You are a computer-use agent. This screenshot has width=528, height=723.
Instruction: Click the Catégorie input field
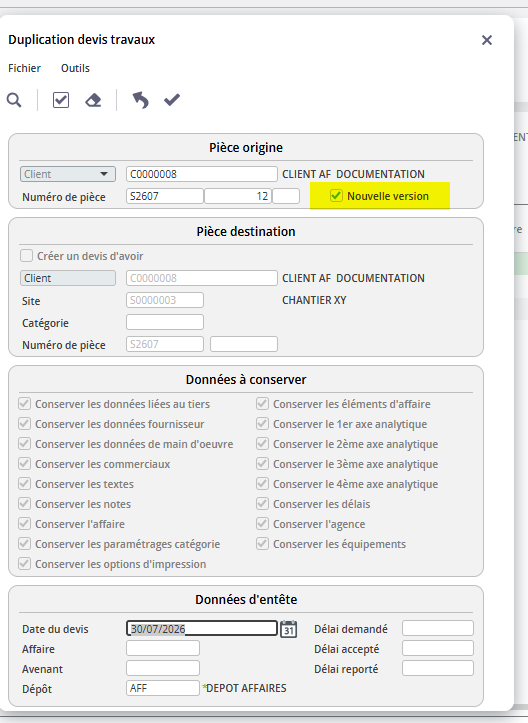coord(165,322)
